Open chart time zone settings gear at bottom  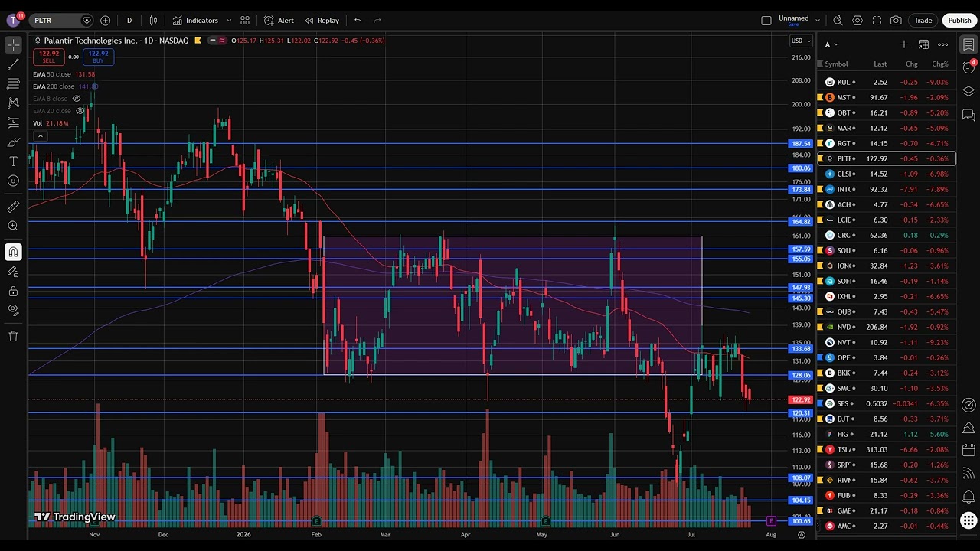click(x=802, y=535)
